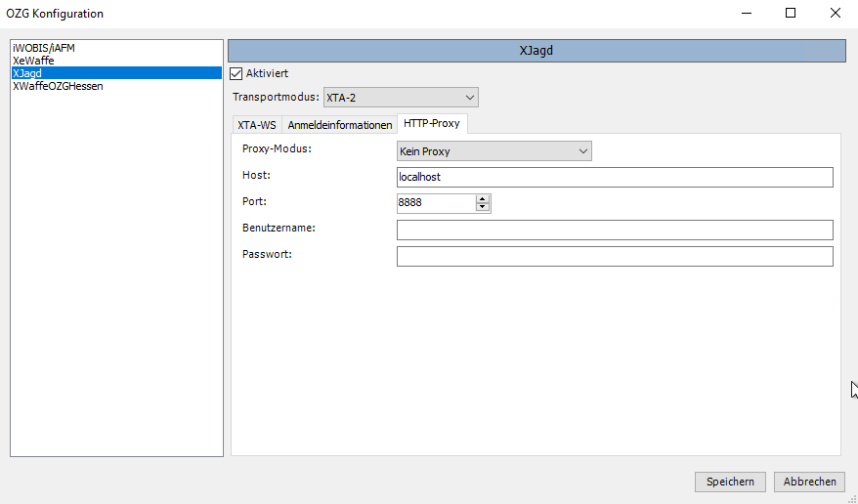Close the OZG Konfiguration window

click(835, 14)
